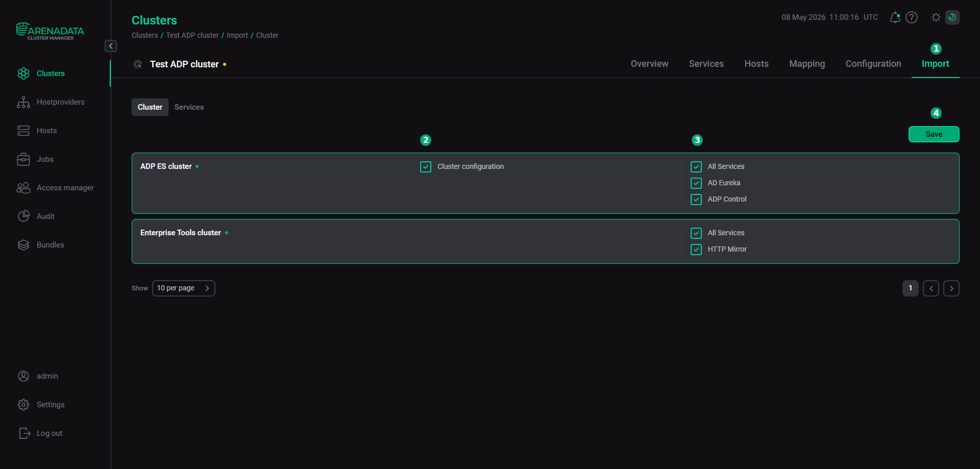This screenshot has height=469, width=980.
Task: Toggle Cluster configuration checkbox for ADP ES cluster
Action: (x=426, y=167)
